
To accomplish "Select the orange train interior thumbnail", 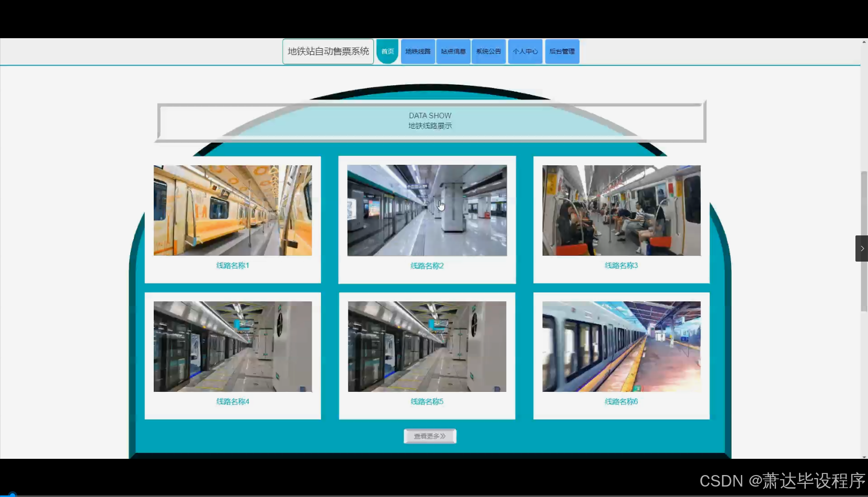I will click(233, 210).
